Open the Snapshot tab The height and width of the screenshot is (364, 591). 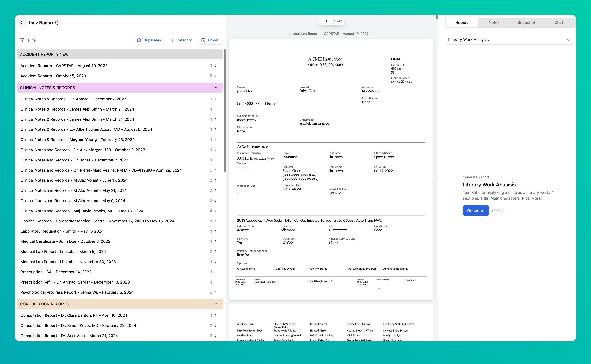[x=526, y=22]
